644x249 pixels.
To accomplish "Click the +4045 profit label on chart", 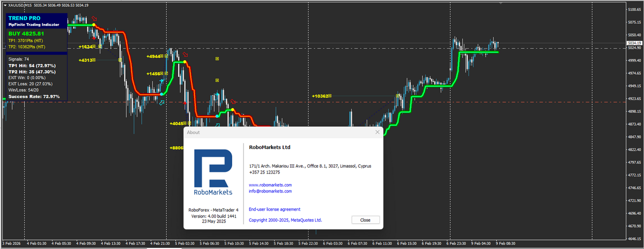I will (176, 123).
